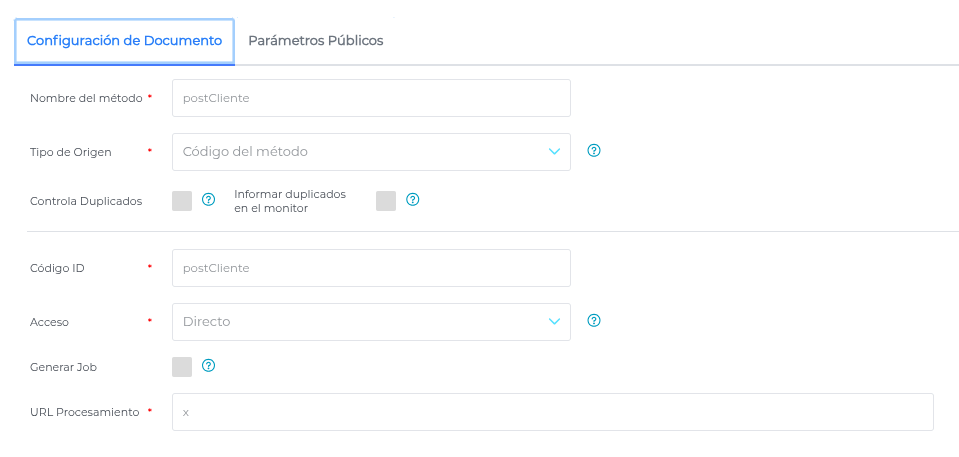Screen dimensions: 959x457
Task: Select the URL Procesamiento input box
Action: (552, 412)
